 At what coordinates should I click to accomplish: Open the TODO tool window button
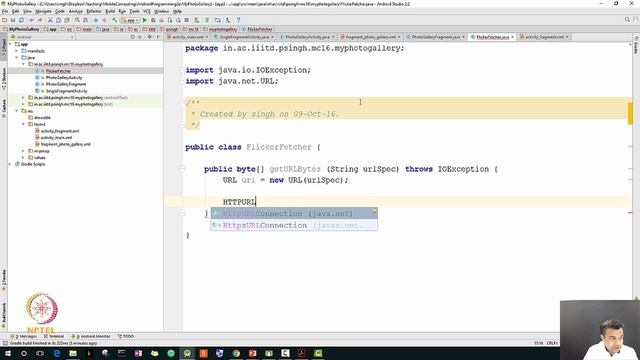coord(126,336)
